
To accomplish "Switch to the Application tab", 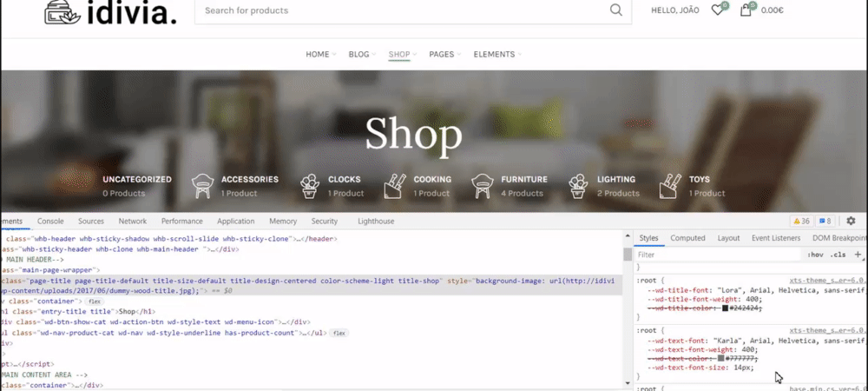I will tap(236, 221).
